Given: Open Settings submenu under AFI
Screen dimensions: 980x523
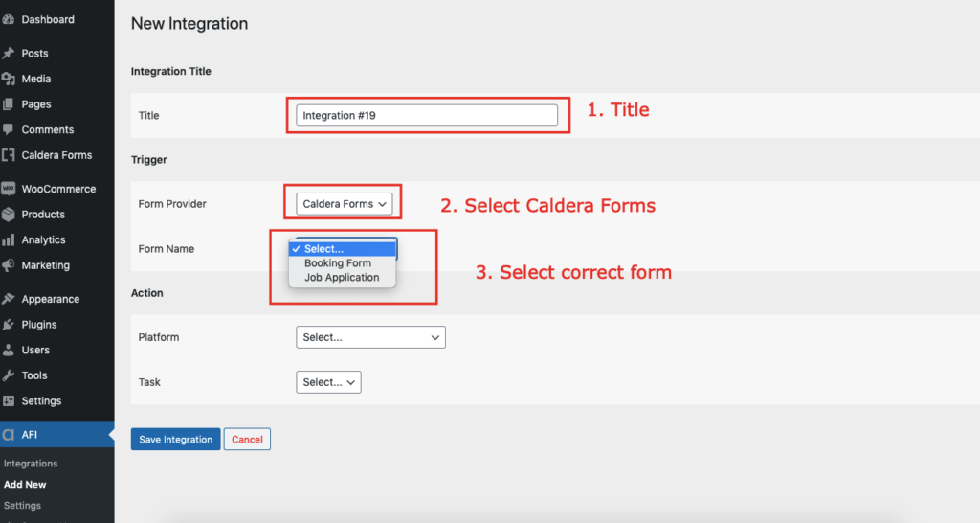Looking at the screenshot, I should point(23,506).
